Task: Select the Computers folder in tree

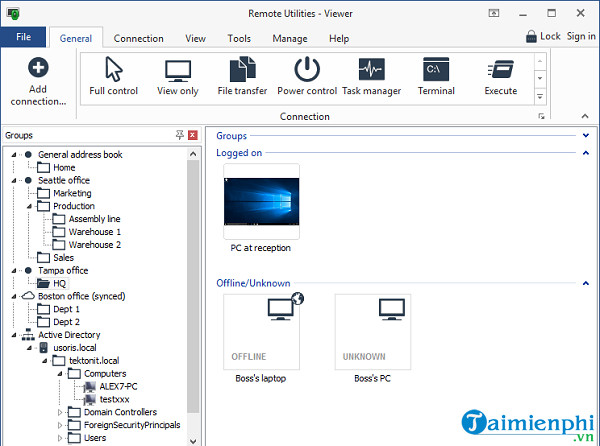Action: (x=97, y=374)
